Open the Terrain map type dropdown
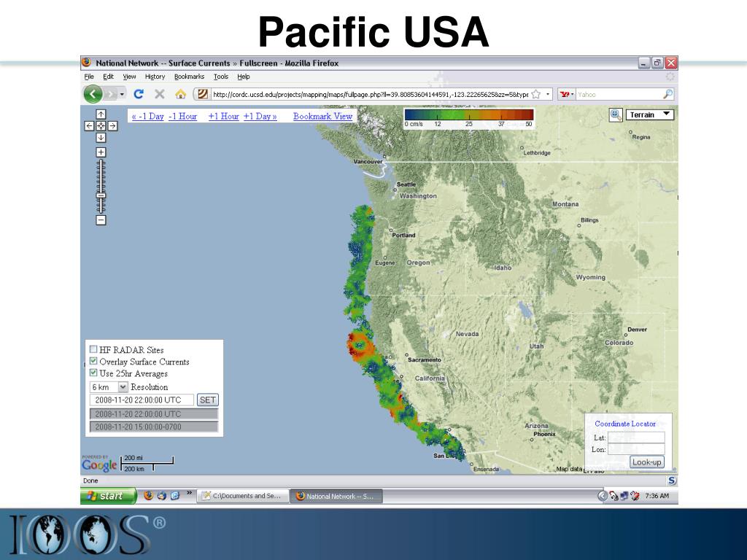This screenshot has width=747, height=560. (x=650, y=114)
